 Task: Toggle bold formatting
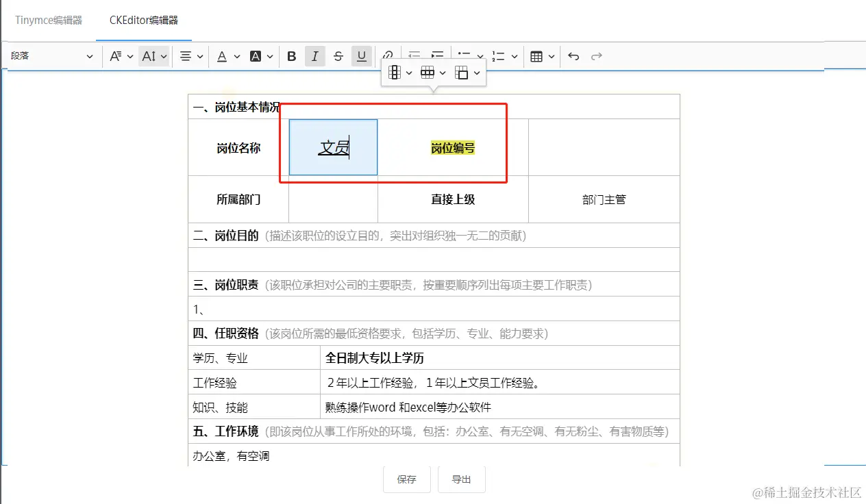[x=292, y=56]
